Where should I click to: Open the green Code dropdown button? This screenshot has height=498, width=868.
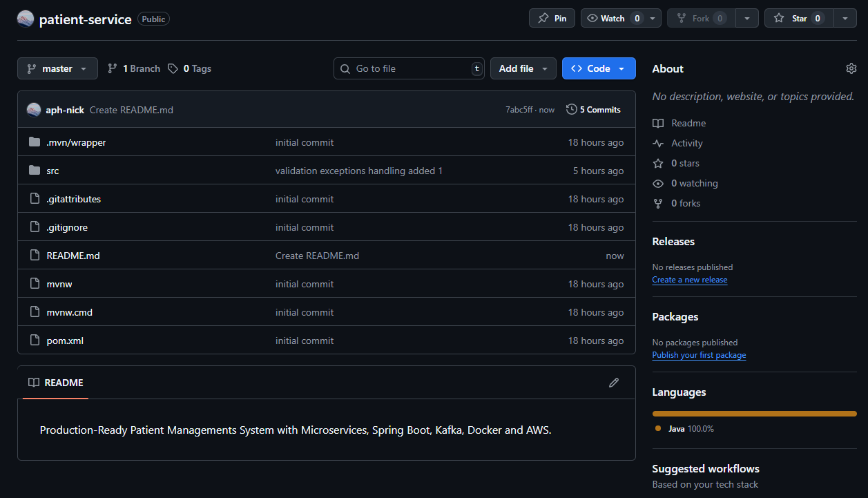pyautogui.click(x=598, y=68)
